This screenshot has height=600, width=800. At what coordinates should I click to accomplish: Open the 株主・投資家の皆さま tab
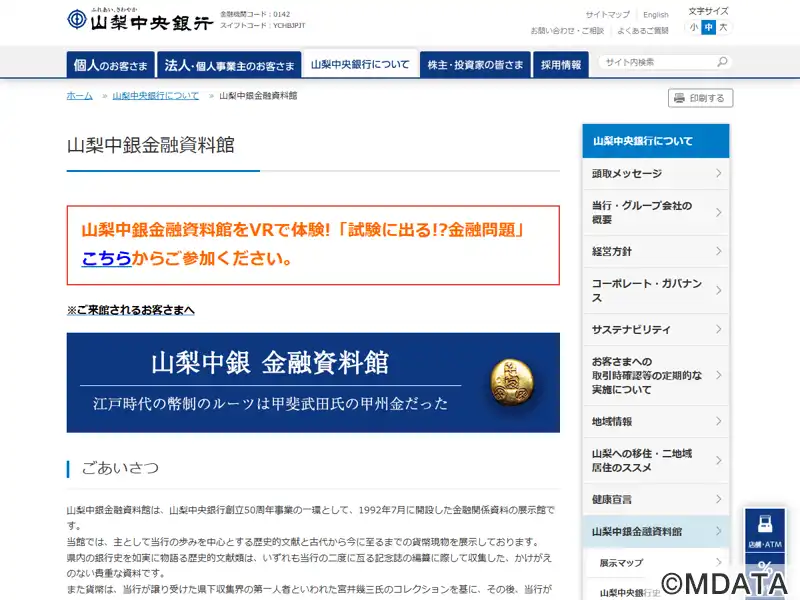tap(476, 65)
